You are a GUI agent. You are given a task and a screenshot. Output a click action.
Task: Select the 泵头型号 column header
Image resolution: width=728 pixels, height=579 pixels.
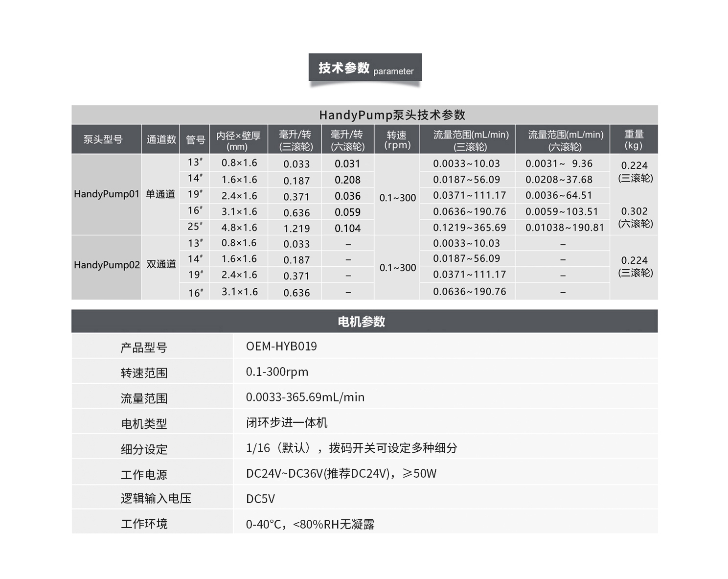[103, 139]
